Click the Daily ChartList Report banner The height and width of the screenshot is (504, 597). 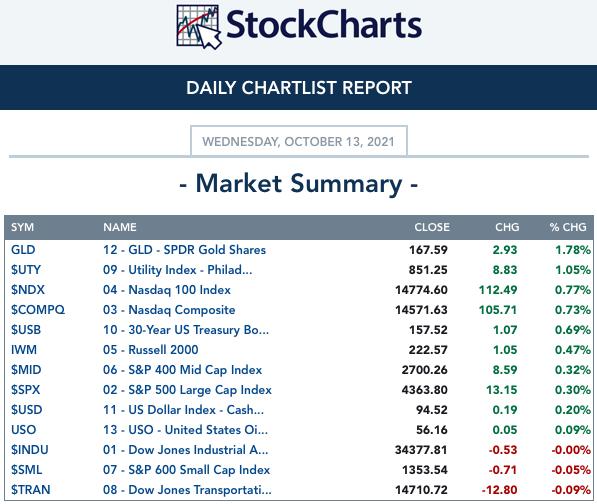pos(298,88)
